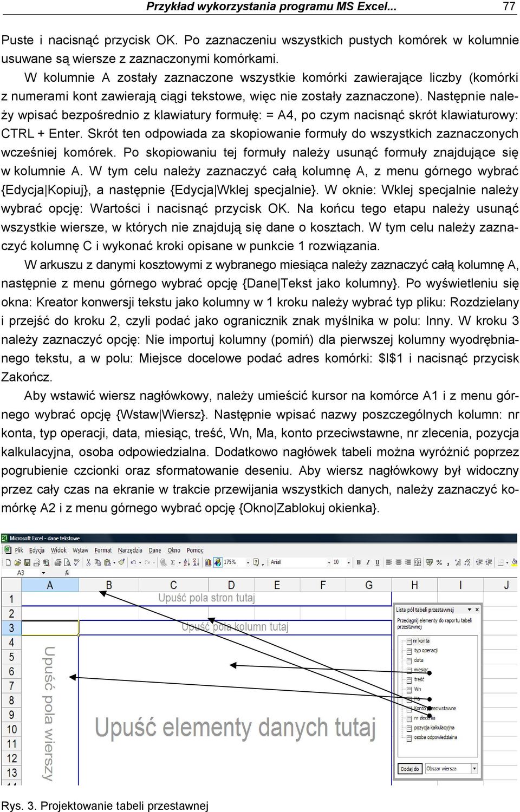
Task: Select 'osoba odpowiedzialna' field in list
Action: point(435,737)
